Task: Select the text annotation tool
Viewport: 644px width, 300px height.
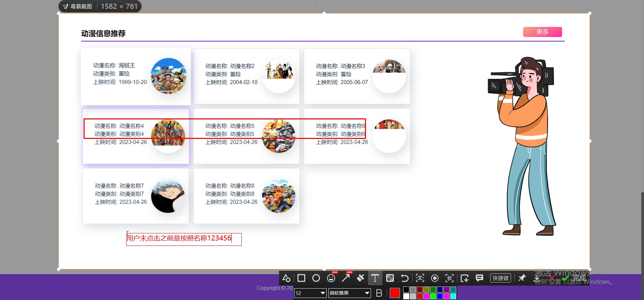Action: point(375,278)
